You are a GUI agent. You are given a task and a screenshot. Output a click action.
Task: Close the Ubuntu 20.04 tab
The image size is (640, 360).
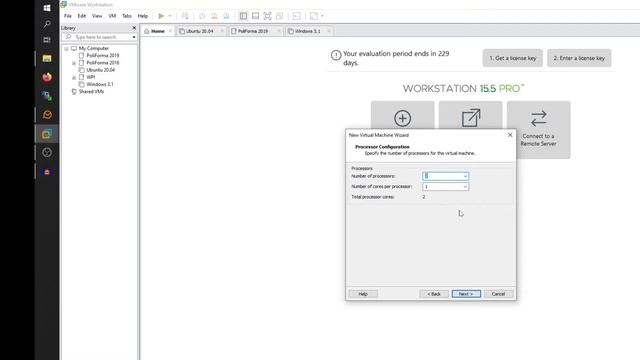222,31
